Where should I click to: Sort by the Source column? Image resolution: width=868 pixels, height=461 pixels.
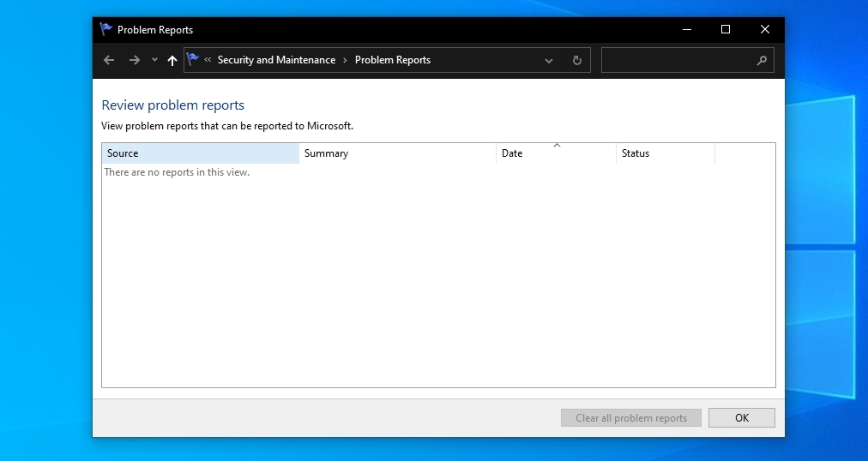coord(201,153)
